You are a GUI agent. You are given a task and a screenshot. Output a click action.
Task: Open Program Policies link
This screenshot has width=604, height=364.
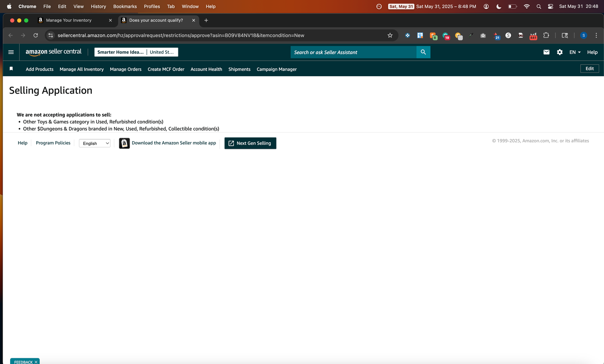(x=53, y=143)
